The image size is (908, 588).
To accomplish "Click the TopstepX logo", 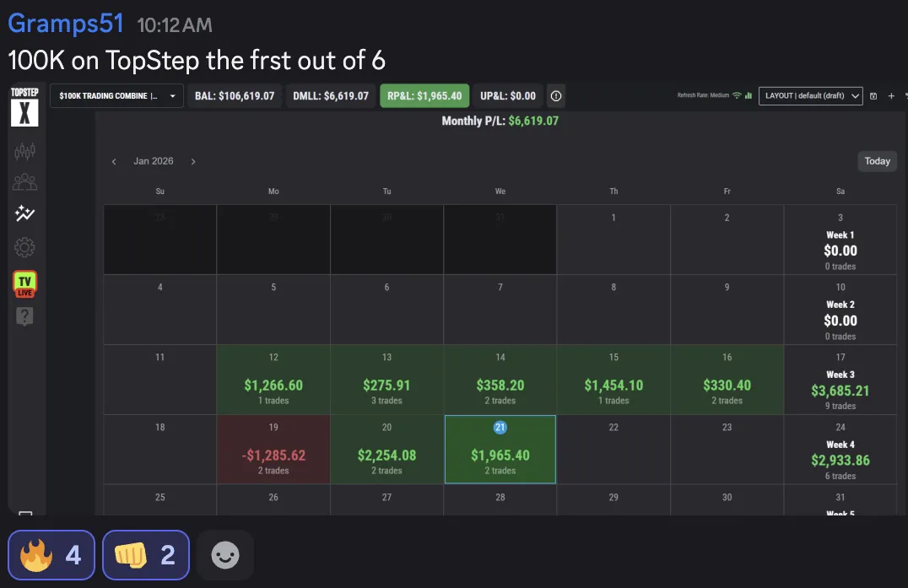I will (25, 107).
